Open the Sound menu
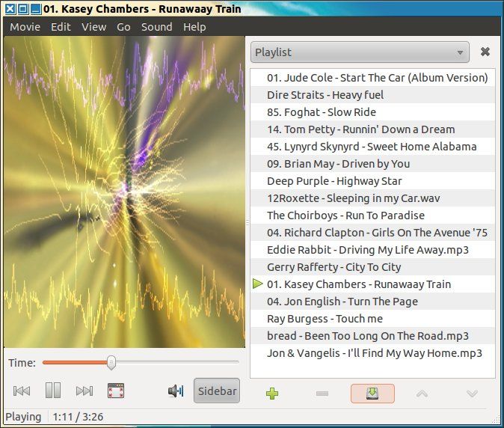This screenshot has height=428, width=504. coord(156,27)
